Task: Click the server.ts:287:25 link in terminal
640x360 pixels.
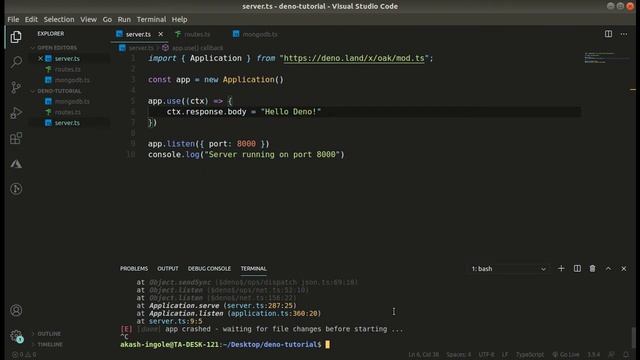Action: 260,306
